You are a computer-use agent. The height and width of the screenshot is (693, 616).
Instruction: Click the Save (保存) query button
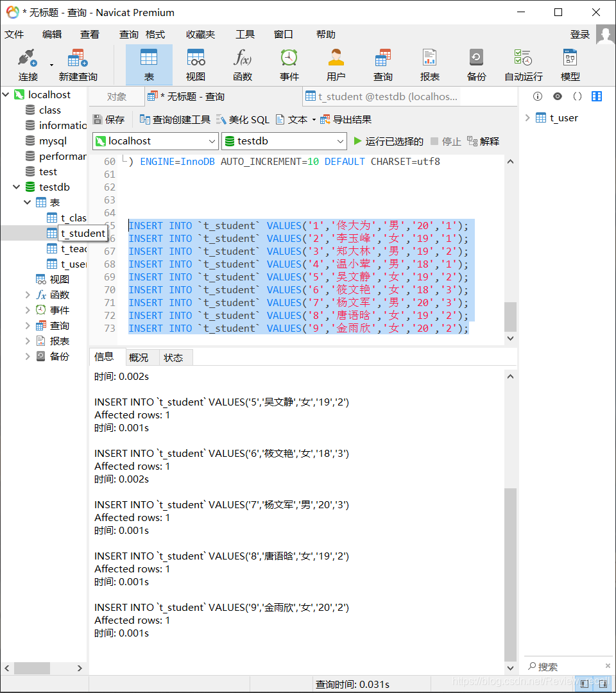pos(108,119)
